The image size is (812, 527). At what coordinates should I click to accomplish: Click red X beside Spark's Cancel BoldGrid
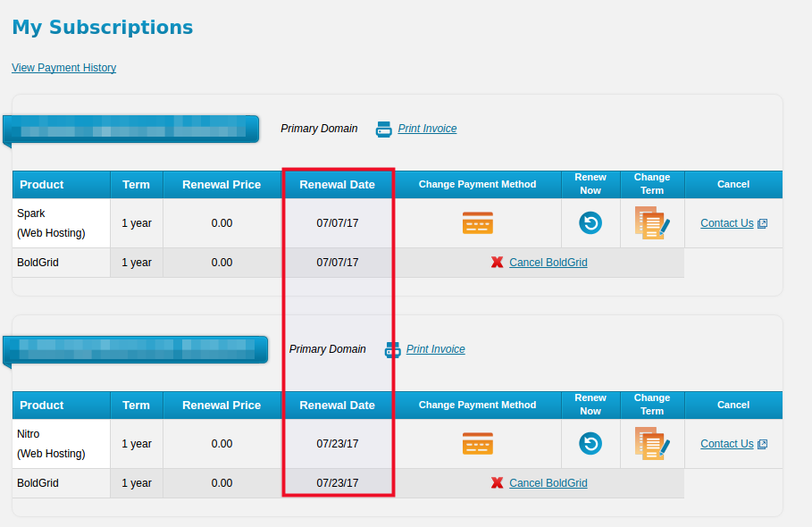[x=498, y=263]
